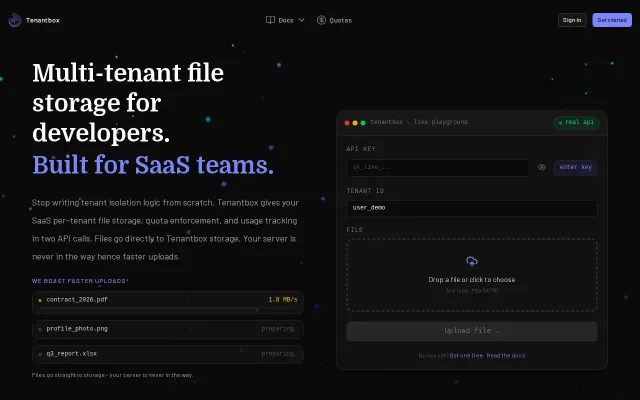Click the Tenantbox brand name

[42, 20]
